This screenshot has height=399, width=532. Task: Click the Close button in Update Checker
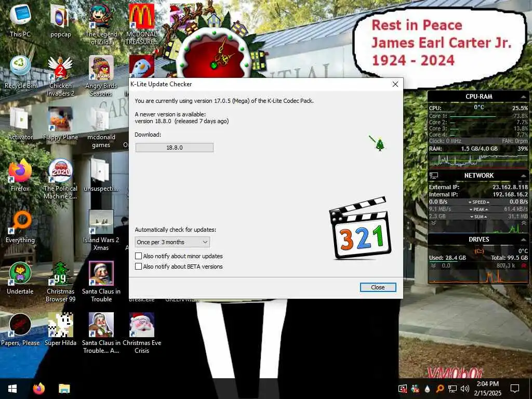(378, 287)
